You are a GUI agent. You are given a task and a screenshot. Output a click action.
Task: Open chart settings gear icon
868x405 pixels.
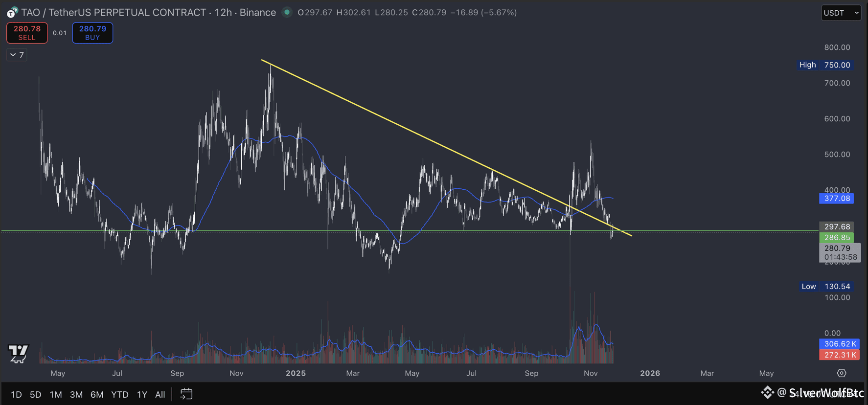coord(842,373)
